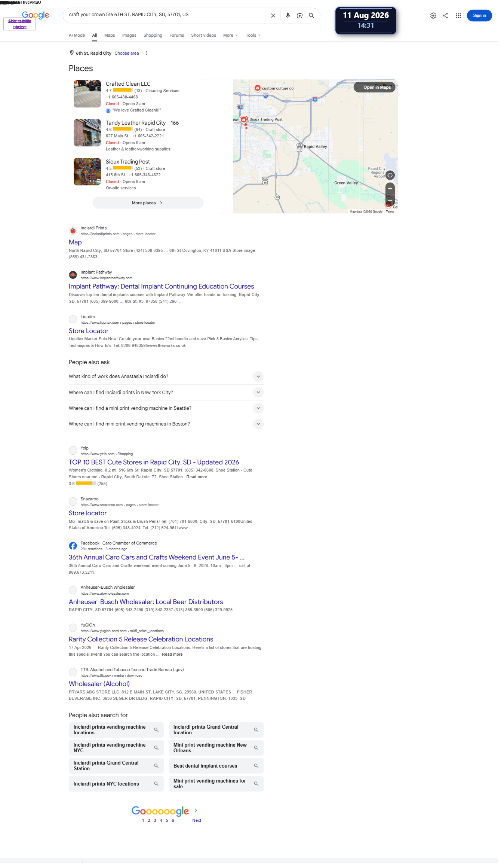Clear the search box text
Image resolution: width=504 pixels, height=863 pixels.
(x=273, y=16)
